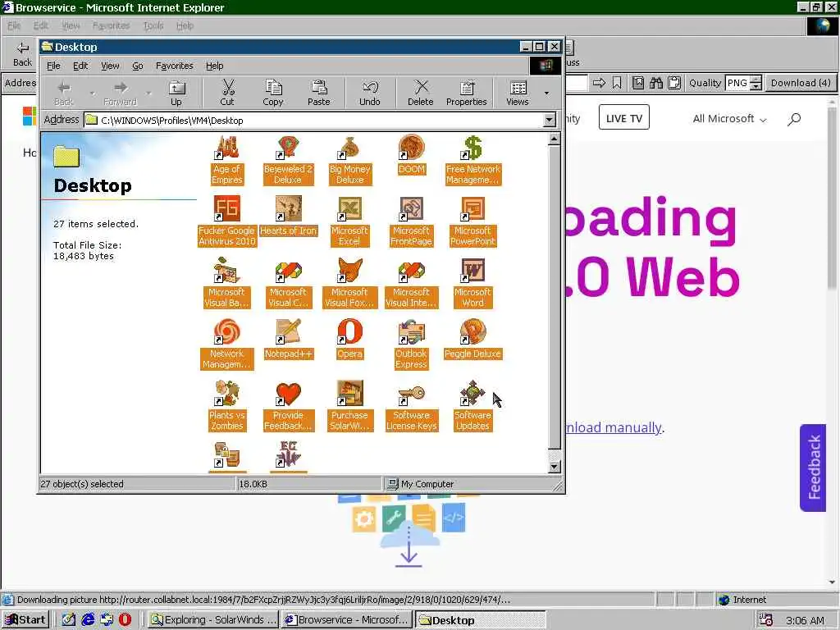Screen dimensions: 840x630
Task: Click the Copy toolbar button
Action: (272, 93)
